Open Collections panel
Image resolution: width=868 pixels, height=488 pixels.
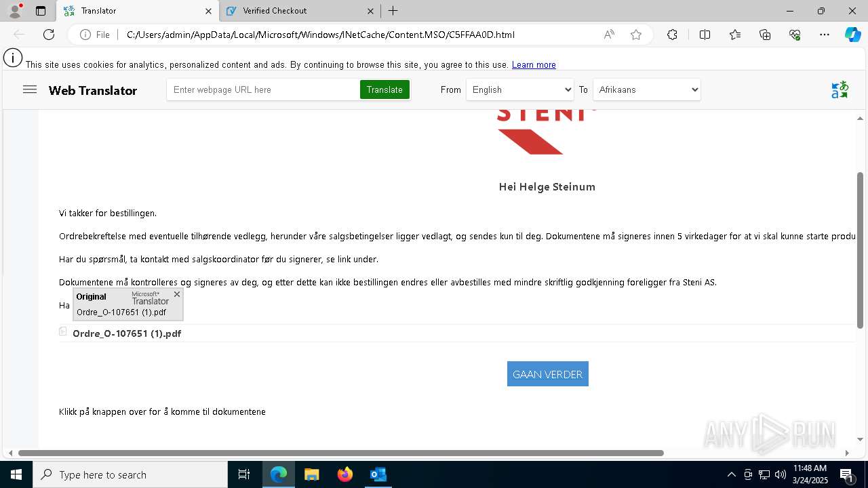[765, 35]
